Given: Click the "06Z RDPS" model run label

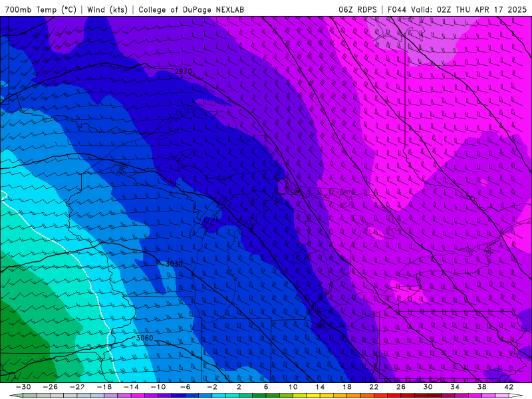Looking at the screenshot, I should pos(358,9).
